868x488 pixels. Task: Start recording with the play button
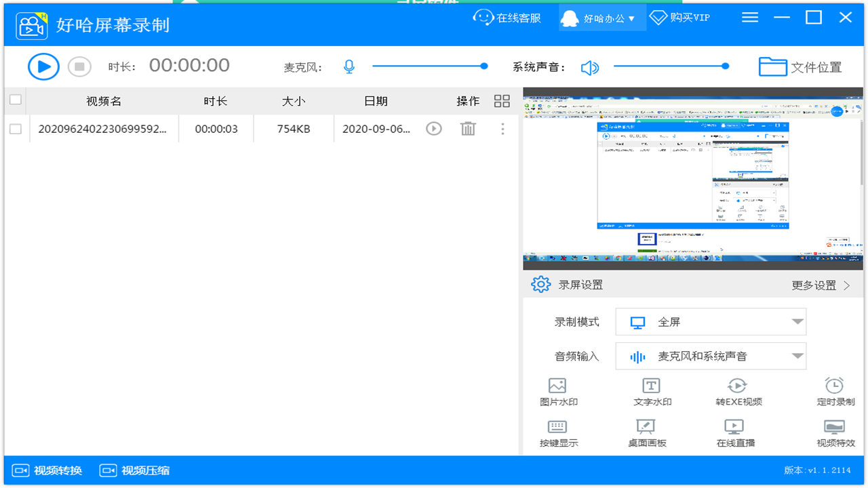(43, 66)
